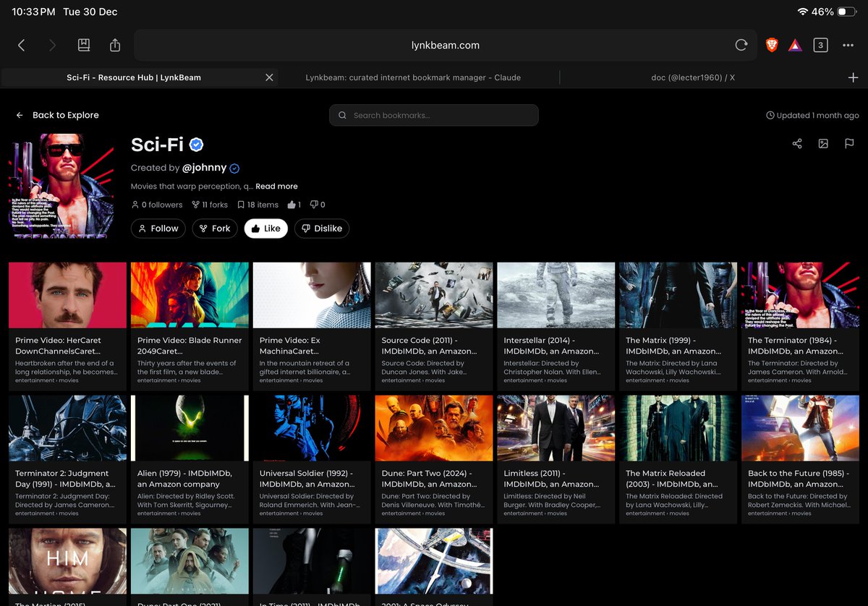Click entertainment › movies tag under Her card
868x606 pixels.
47,380
